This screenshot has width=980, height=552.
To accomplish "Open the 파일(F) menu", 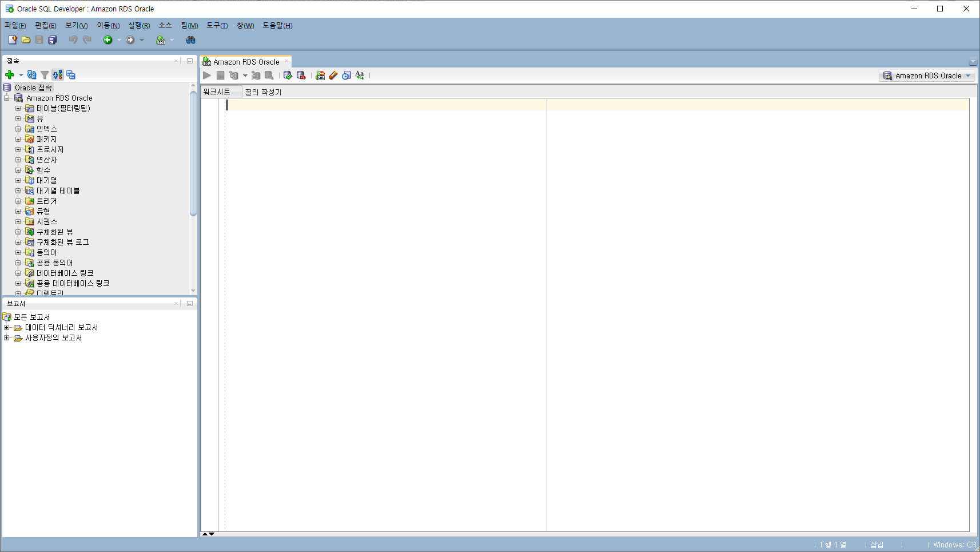I will click(15, 26).
